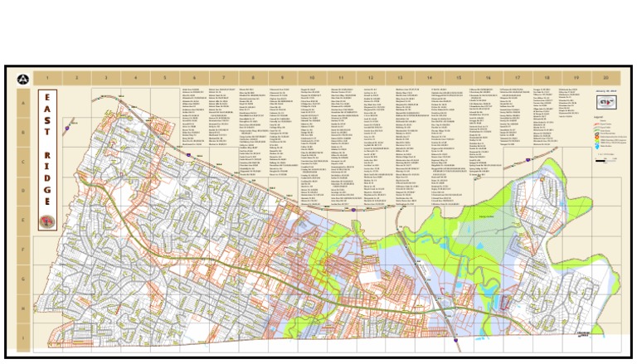Select grid column header 6
637x364 pixels.
click(194, 78)
